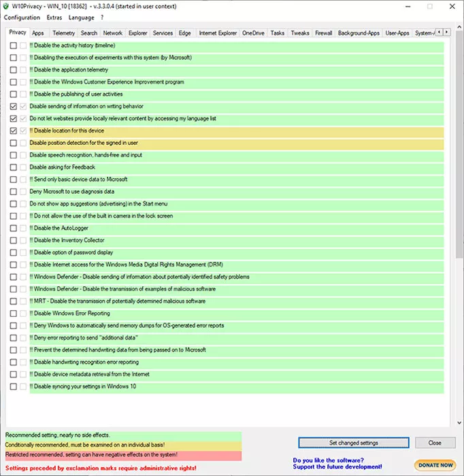The image size is (464, 476).
Task: Check 'Disable the Inventory Collector' box
Action: click(x=14, y=241)
